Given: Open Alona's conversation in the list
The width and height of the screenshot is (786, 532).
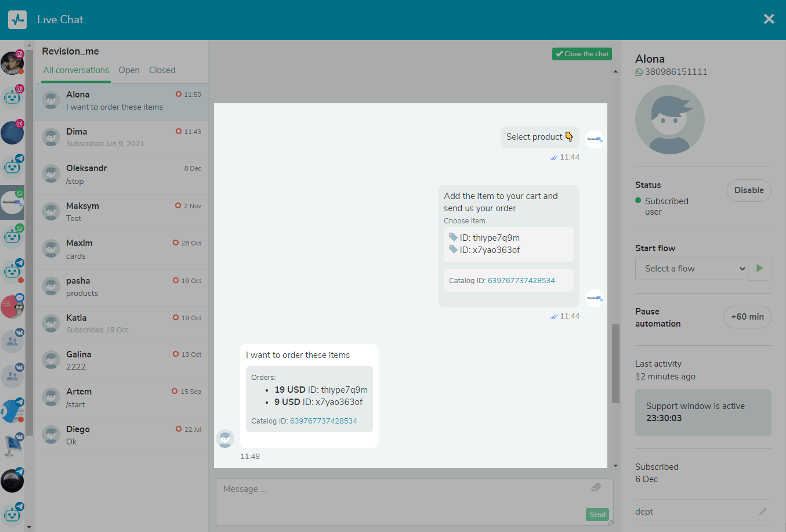Looking at the screenshot, I should tap(121, 102).
